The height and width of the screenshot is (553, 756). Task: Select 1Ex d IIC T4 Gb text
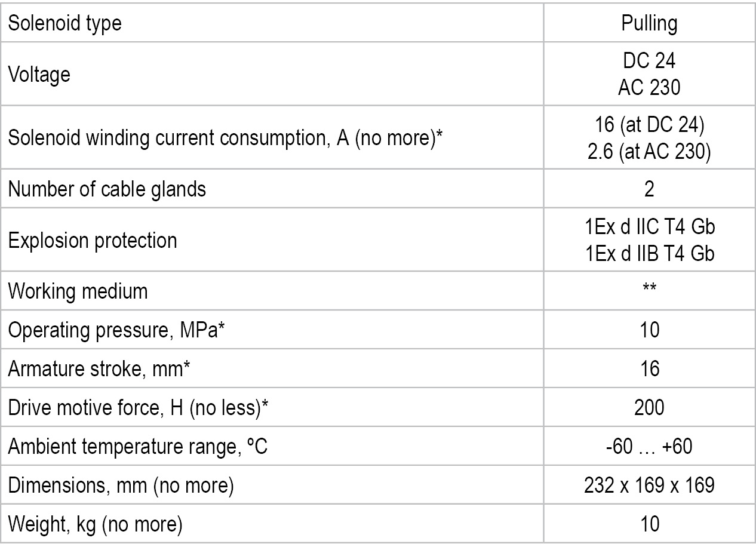click(x=649, y=228)
